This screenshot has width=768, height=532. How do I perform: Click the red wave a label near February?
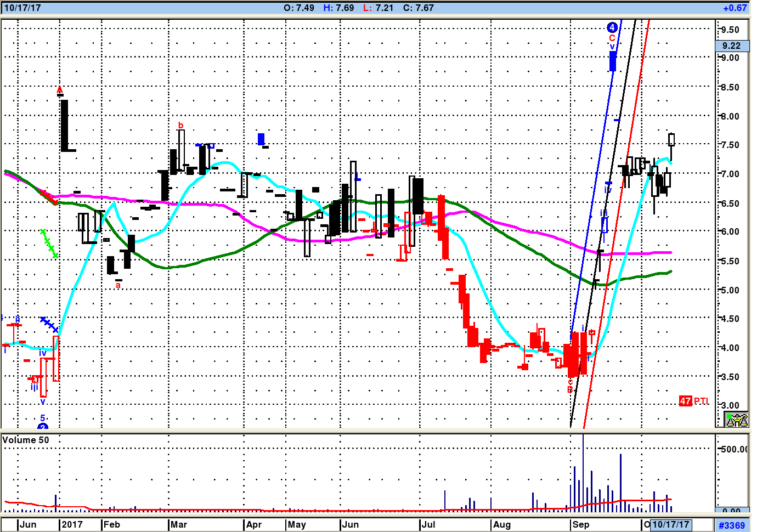(x=118, y=285)
